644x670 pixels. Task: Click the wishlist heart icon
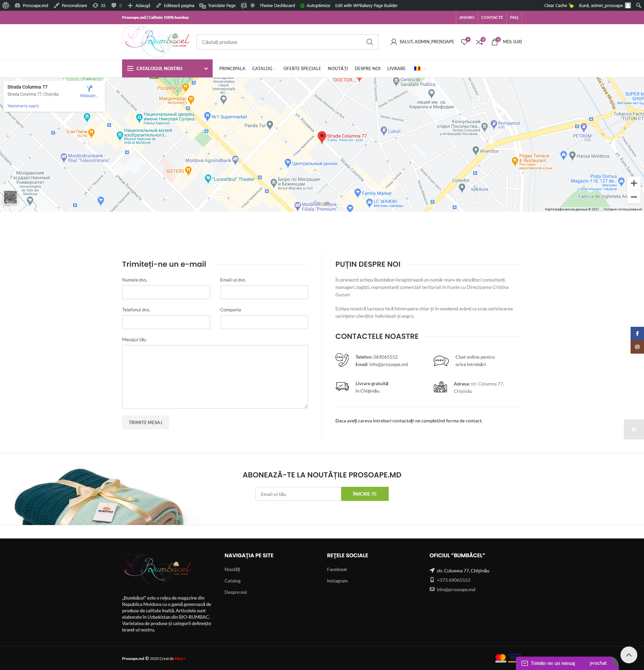pos(464,42)
